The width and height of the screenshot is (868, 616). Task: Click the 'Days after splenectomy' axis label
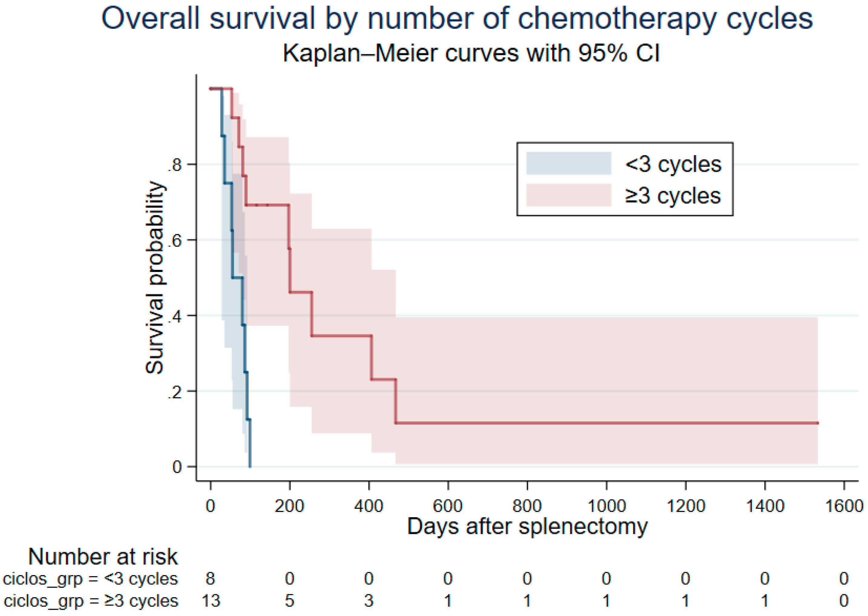[527, 527]
